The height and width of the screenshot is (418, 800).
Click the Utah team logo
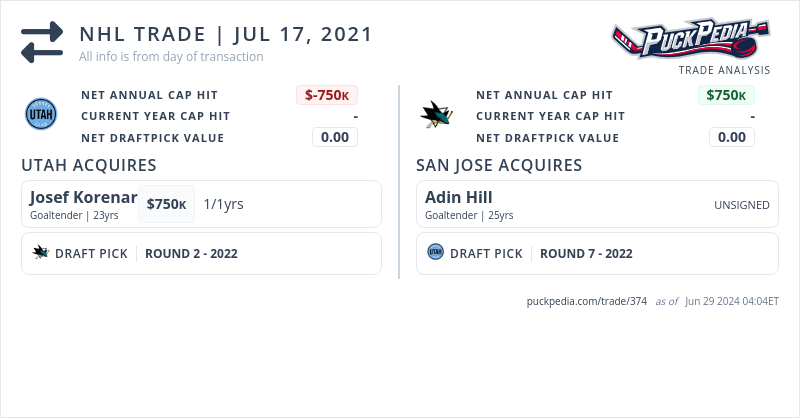coord(41,115)
